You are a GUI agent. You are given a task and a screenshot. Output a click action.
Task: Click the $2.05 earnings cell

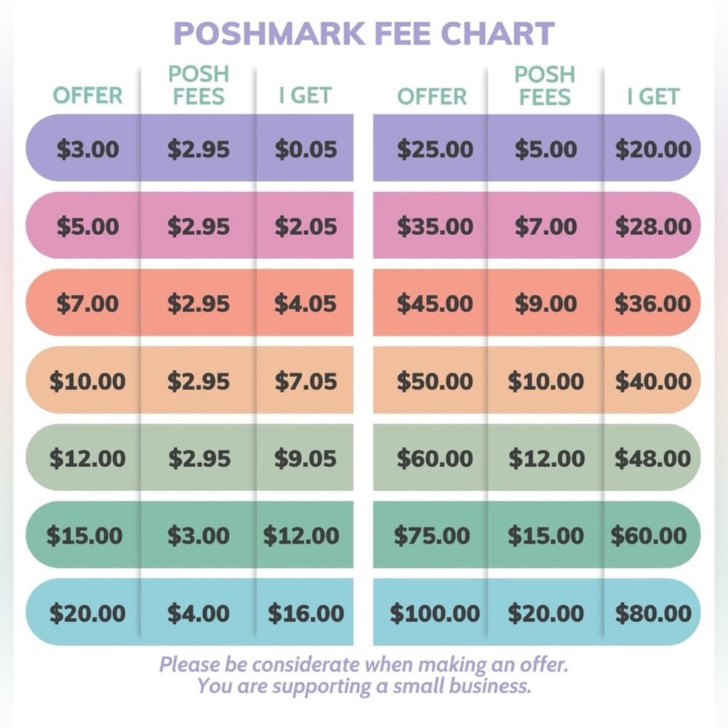click(x=306, y=226)
